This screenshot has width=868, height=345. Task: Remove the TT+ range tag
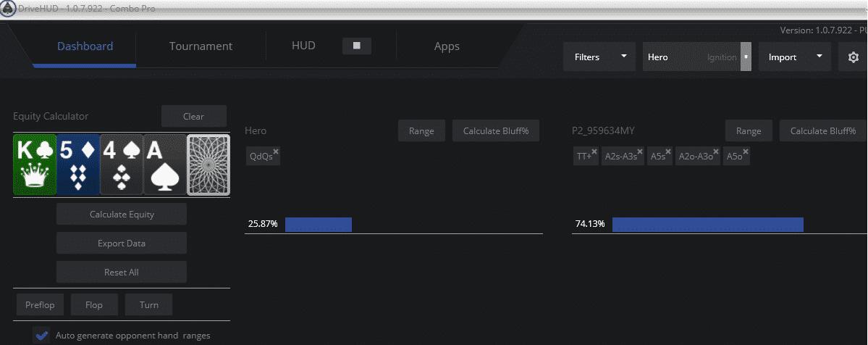(594, 151)
